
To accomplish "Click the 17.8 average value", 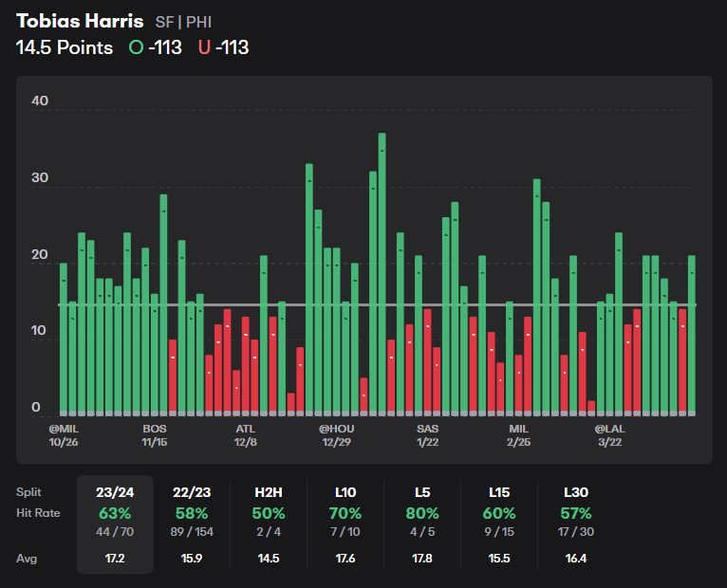I will tap(422, 559).
